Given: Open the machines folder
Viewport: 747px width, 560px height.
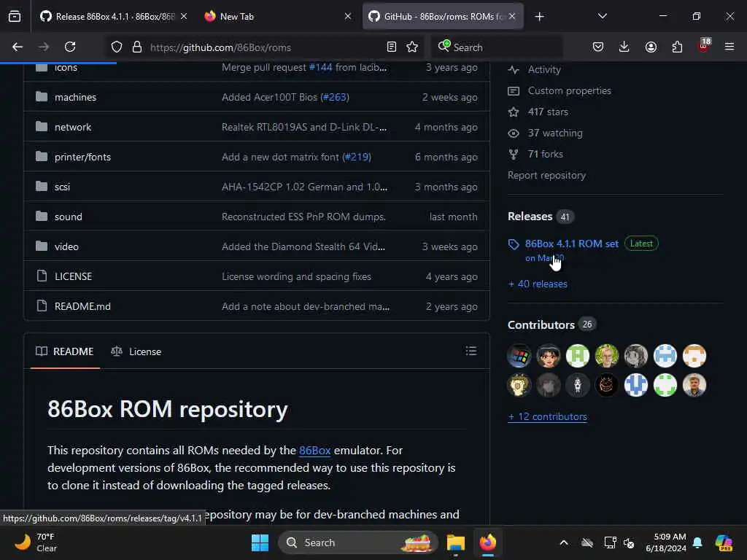Looking at the screenshot, I should pyautogui.click(x=75, y=97).
